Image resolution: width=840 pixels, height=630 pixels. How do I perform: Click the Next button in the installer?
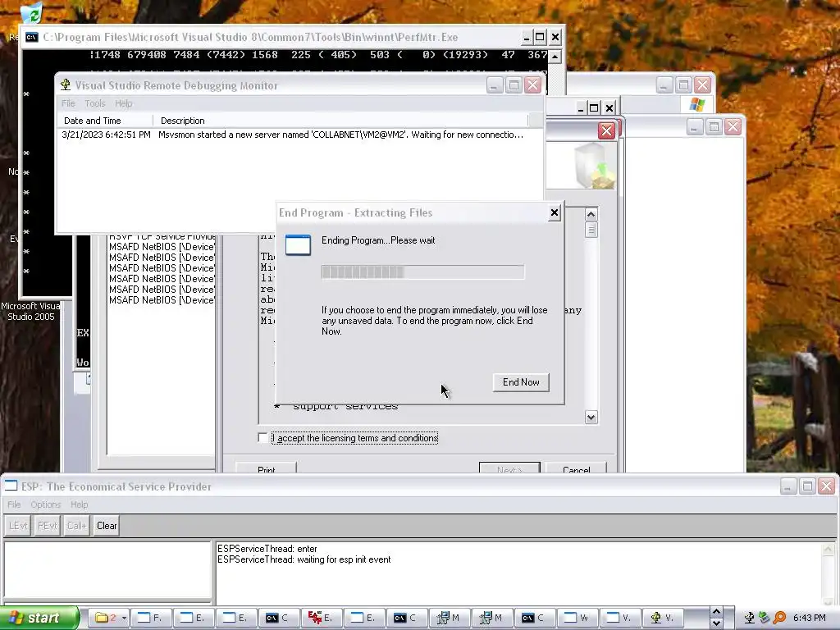[509, 469]
